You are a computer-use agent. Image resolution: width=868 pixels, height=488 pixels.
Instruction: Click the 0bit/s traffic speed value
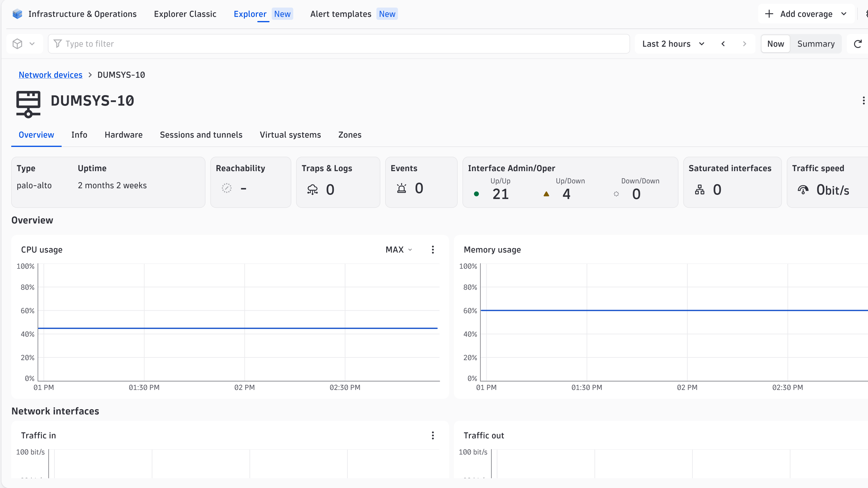pos(833,190)
